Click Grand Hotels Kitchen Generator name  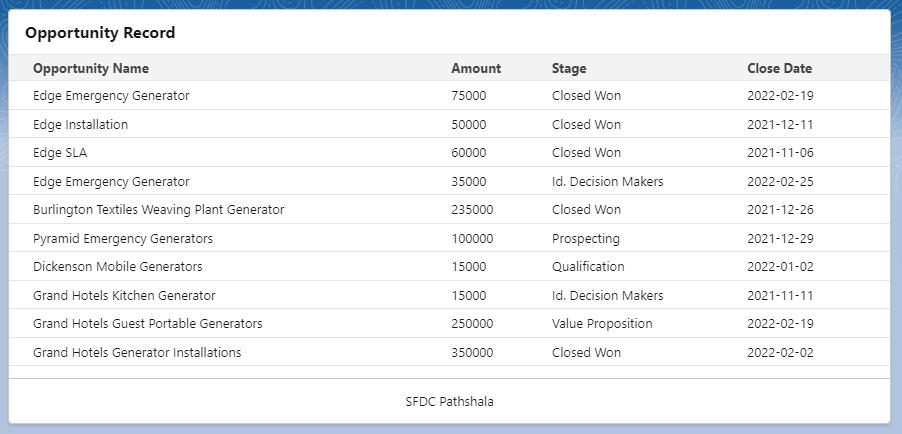124,296
